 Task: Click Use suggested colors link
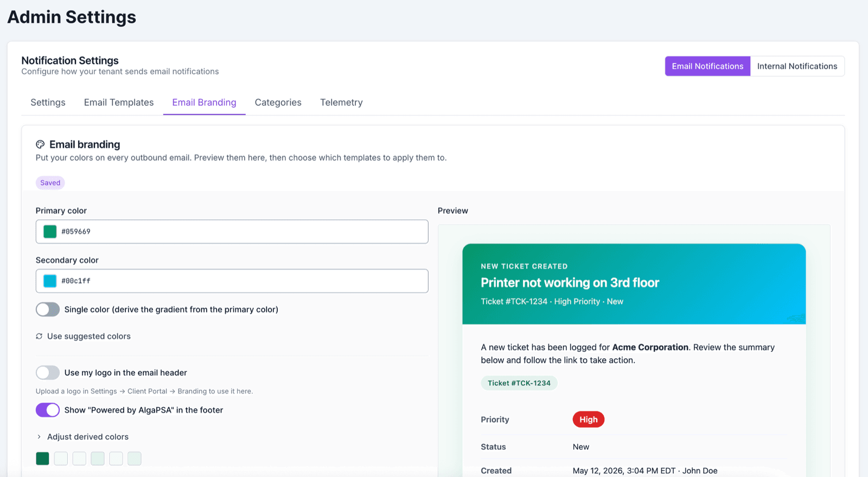pos(89,336)
